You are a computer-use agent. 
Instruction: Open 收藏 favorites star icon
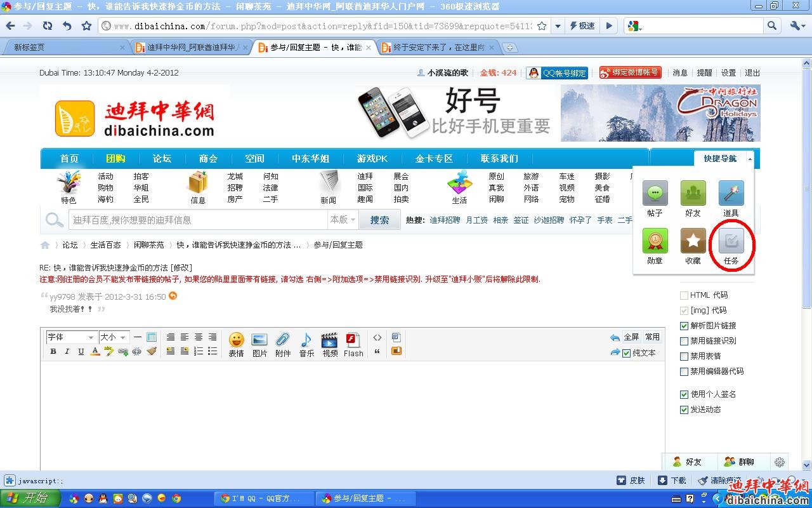[693, 247]
